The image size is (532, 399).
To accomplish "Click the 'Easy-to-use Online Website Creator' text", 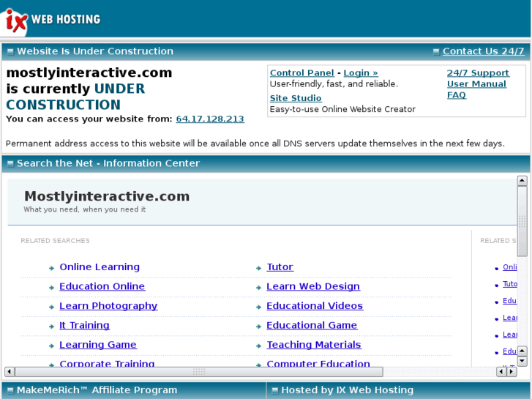I will [342, 109].
